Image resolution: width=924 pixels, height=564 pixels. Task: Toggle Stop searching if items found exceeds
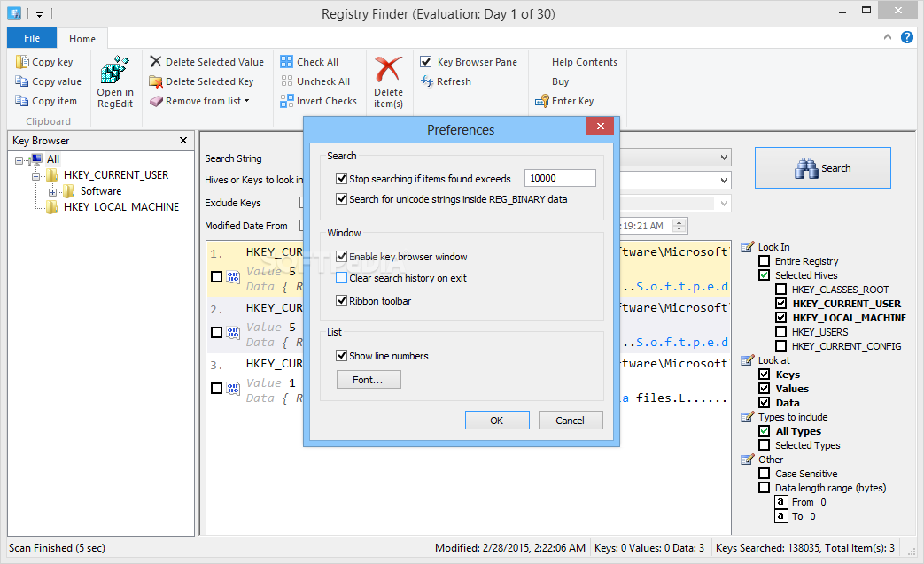point(341,178)
